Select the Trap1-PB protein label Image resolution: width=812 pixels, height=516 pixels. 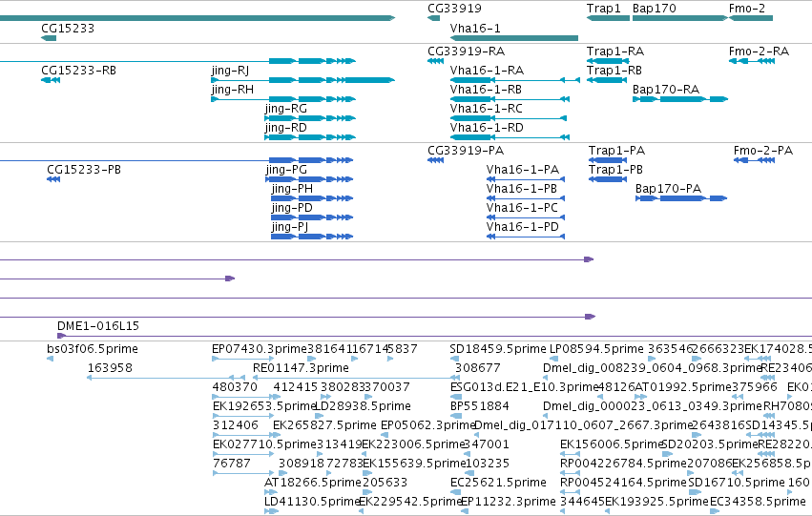click(x=615, y=170)
